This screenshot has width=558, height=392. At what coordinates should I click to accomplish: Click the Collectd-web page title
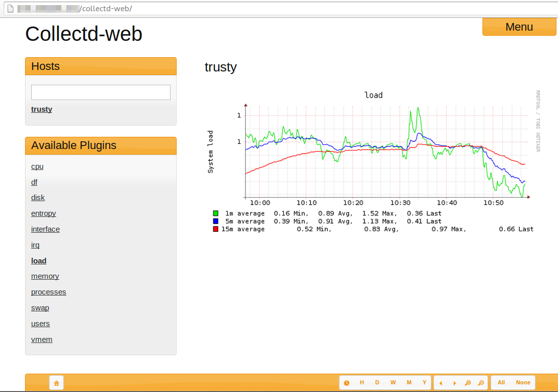pyautogui.click(x=84, y=34)
